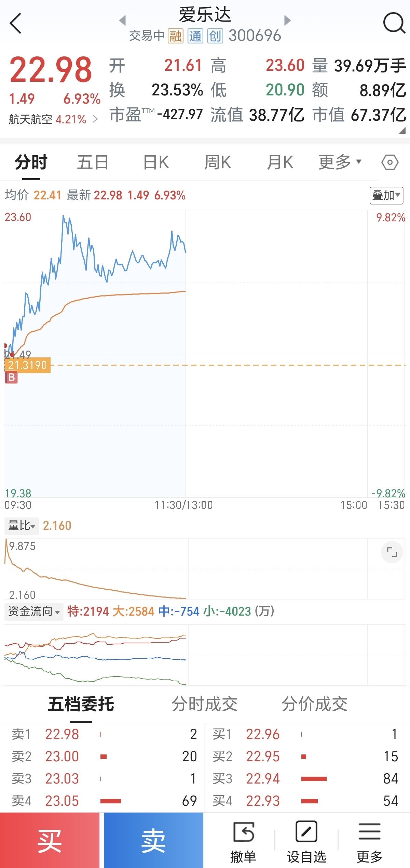Go to next stock with right triangle
Viewport: 410px width, 868px height.
[287, 20]
